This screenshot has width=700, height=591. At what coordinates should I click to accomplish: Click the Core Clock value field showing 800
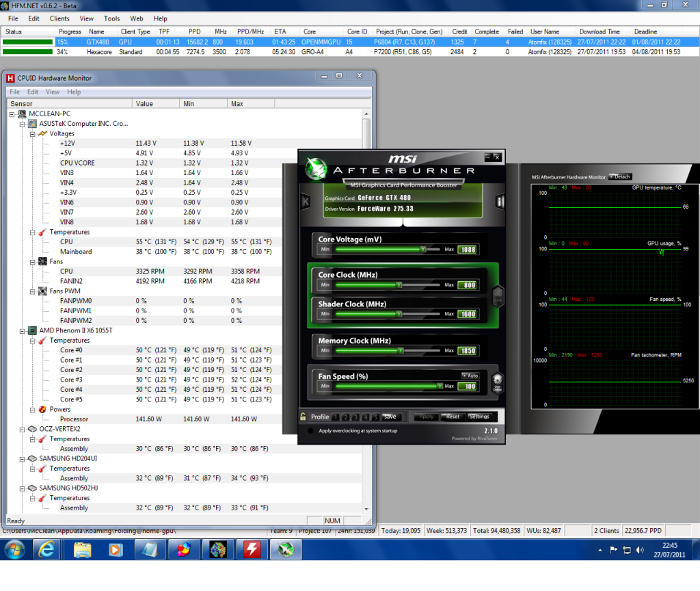click(468, 285)
